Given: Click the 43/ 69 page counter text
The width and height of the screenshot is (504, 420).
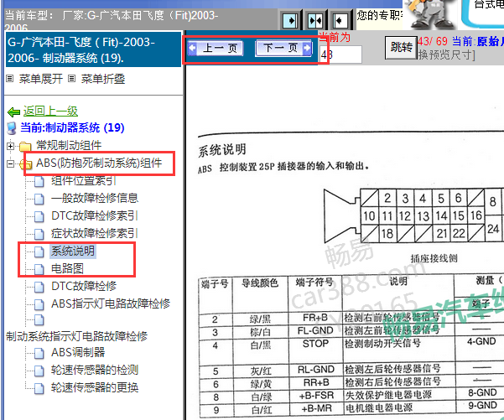Looking at the screenshot, I should 433,41.
